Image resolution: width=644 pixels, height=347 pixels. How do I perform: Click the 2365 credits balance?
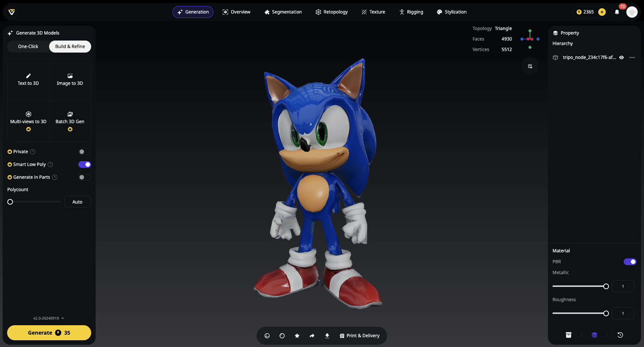585,12
